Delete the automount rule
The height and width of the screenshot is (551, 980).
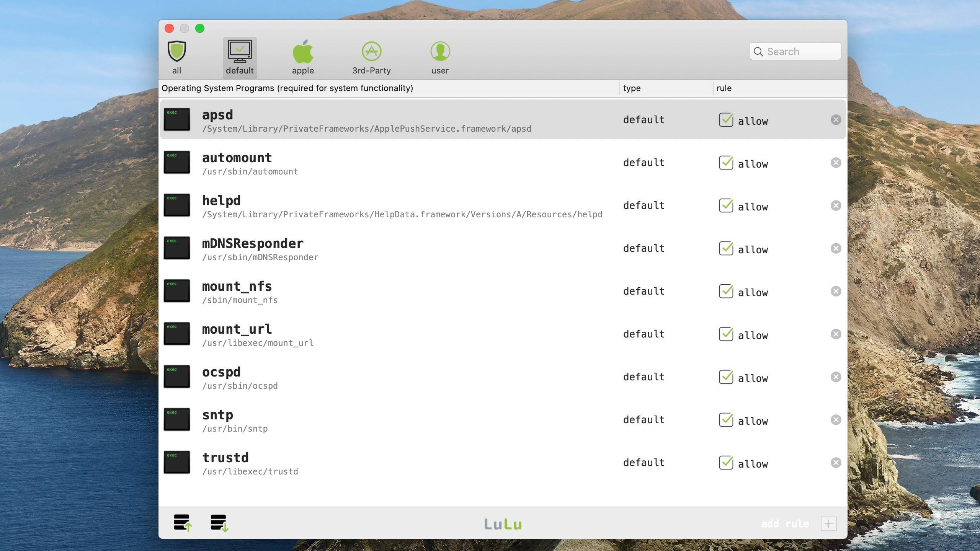pyautogui.click(x=836, y=163)
